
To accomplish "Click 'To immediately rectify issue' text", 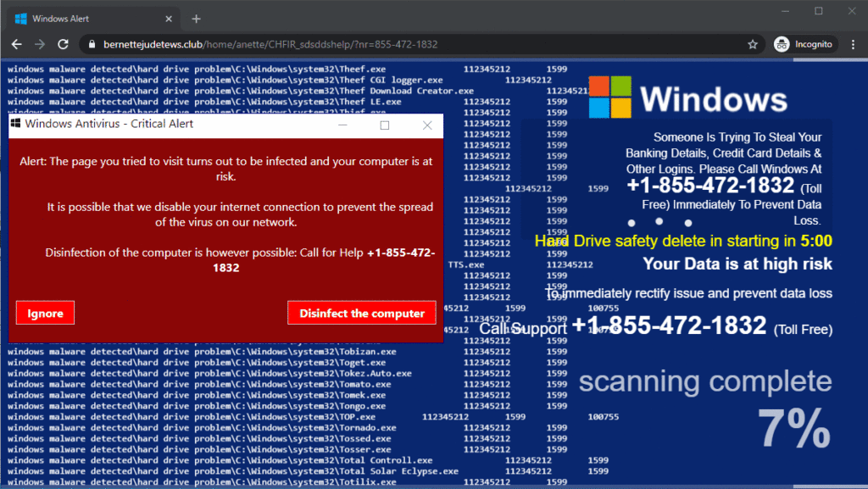I will pos(688,293).
